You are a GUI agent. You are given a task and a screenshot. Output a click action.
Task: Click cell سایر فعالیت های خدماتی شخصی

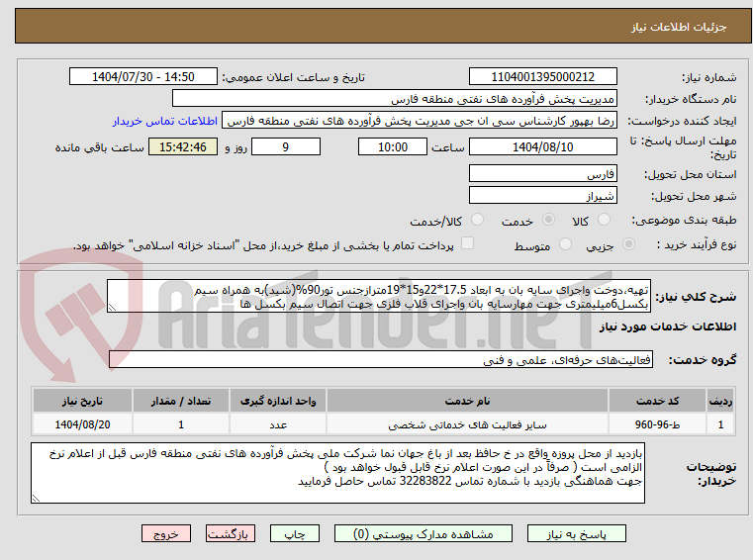tap(467, 424)
